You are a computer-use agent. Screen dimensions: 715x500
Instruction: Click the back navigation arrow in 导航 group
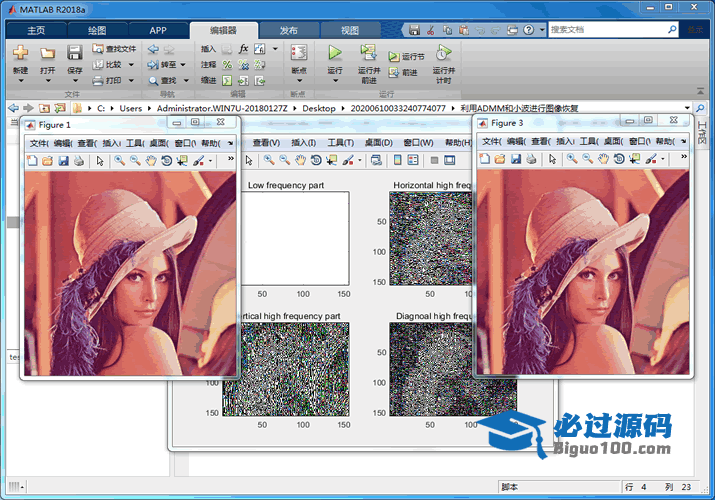pyautogui.click(x=154, y=49)
